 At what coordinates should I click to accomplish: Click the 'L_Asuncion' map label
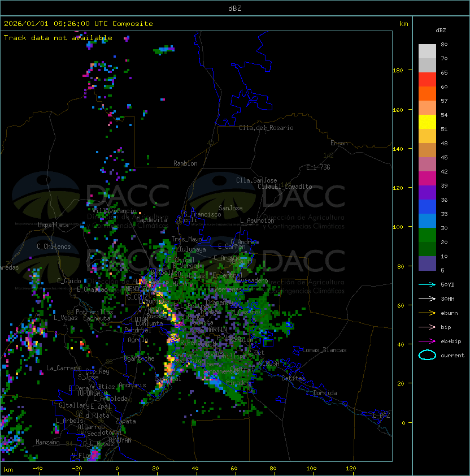tap(257, 220)
